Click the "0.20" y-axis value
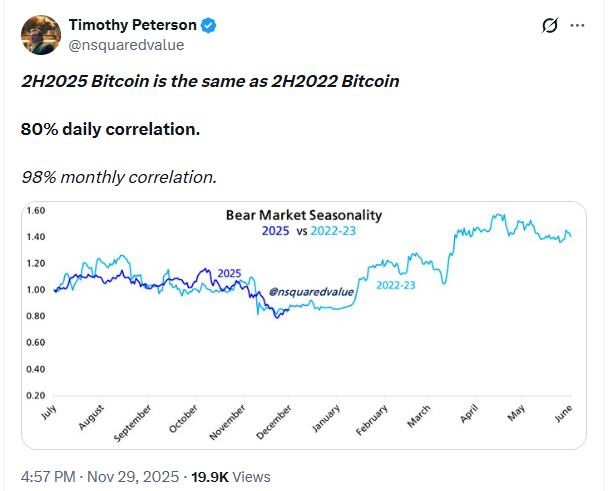 point(35,395)
